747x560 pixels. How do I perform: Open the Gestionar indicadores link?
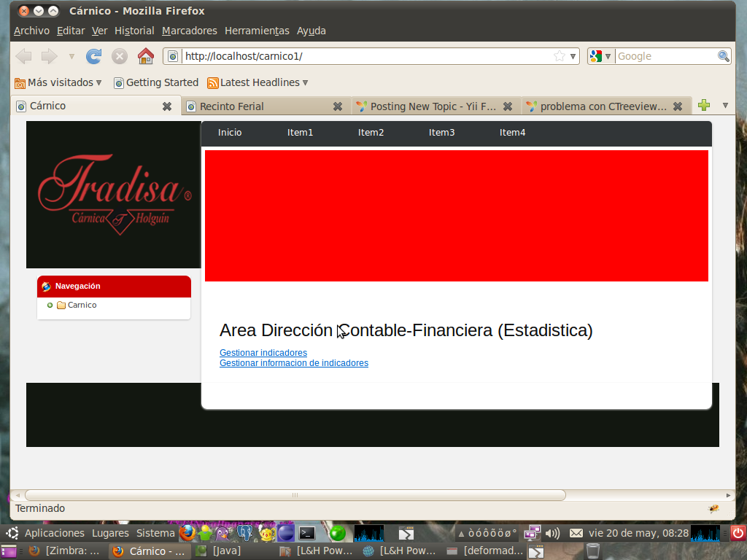click(x=263, y=353)
